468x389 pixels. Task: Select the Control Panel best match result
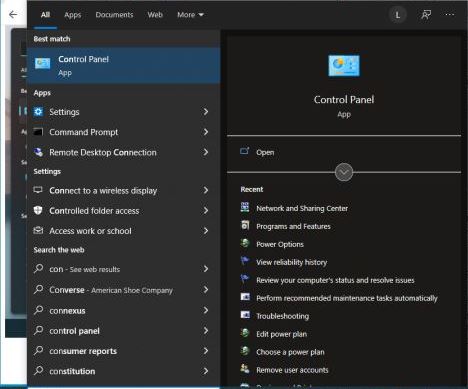coord(124,65)
